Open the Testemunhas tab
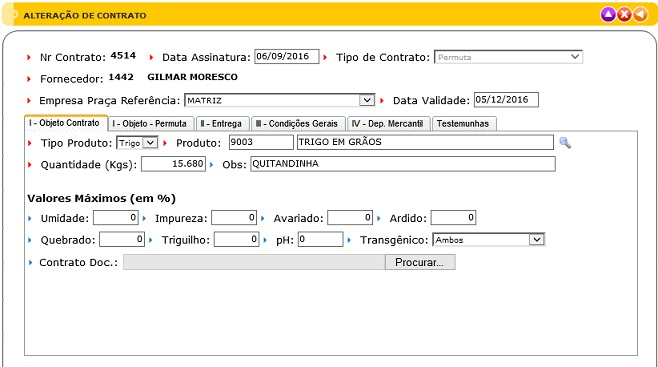658x367 pixels. 464,124
